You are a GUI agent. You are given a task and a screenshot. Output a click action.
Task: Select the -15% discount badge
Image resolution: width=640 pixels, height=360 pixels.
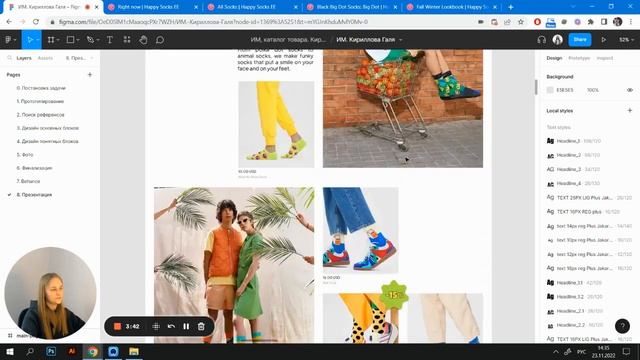(x=394, y=295)
